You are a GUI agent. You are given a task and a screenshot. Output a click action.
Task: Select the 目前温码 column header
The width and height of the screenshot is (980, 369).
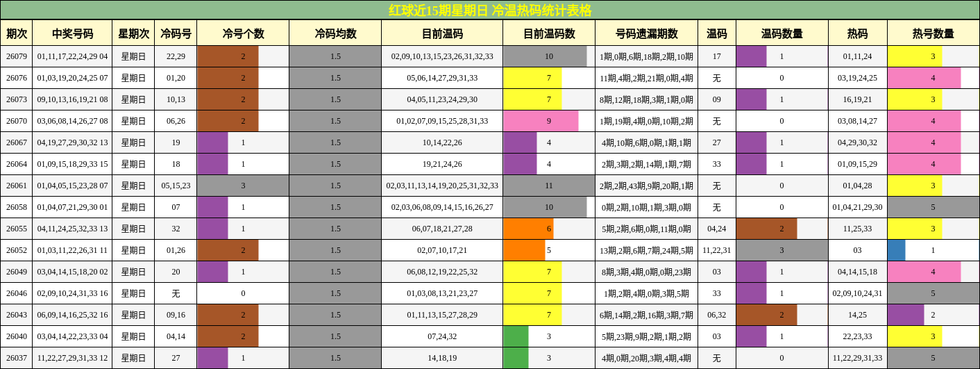(442, 33)
